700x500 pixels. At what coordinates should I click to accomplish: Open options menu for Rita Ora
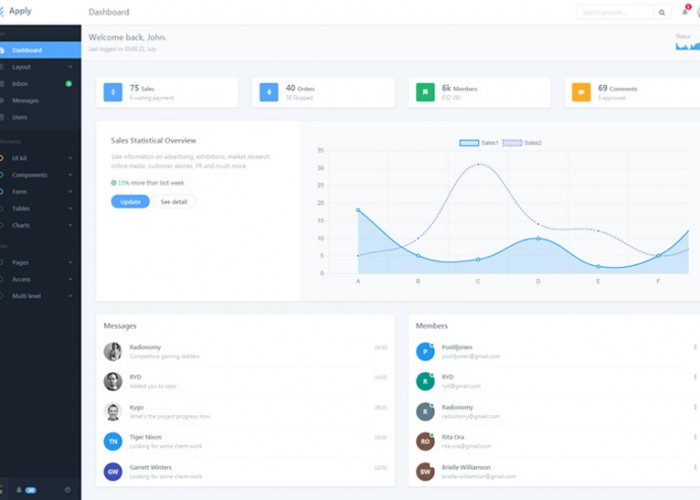695,437
